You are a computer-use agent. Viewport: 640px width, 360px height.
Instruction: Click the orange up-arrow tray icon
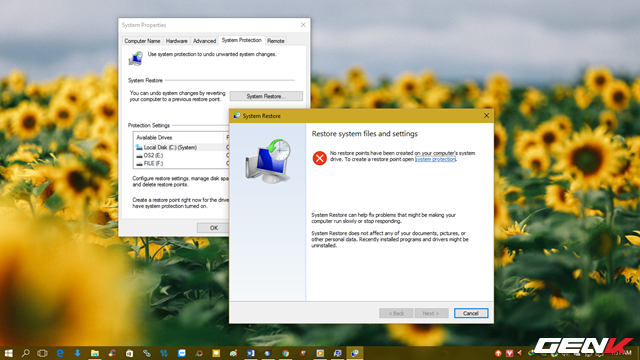pyautogui.click(x=498, y=353)
